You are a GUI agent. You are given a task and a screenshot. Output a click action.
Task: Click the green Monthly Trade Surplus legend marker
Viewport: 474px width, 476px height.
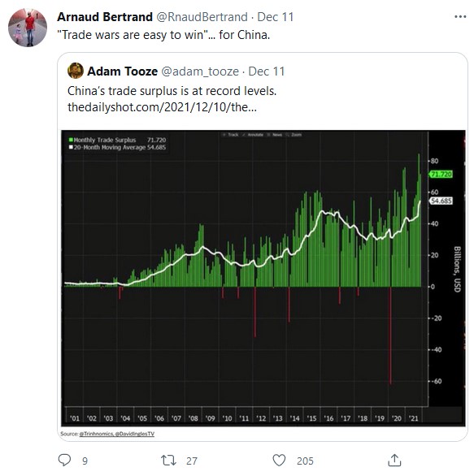pos(71,140)
